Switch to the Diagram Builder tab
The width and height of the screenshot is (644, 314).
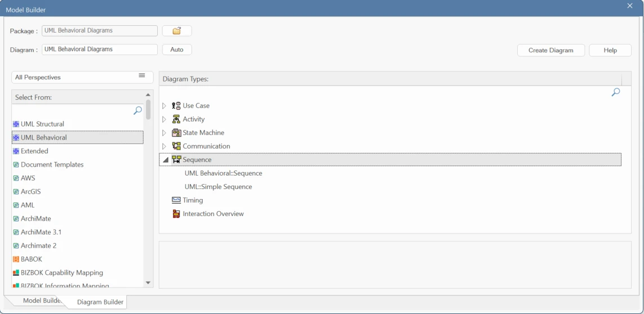[x=100, y=302]
